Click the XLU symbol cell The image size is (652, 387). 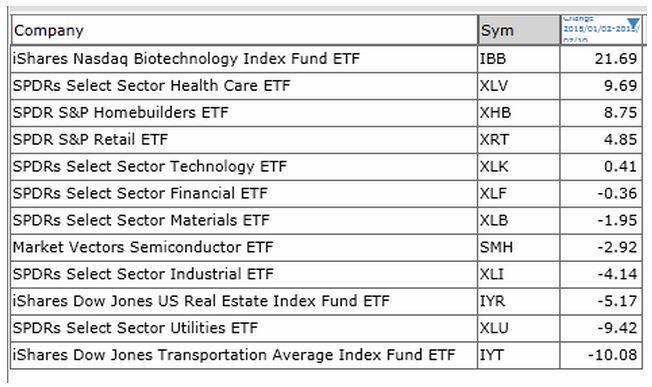pos(519,328)
